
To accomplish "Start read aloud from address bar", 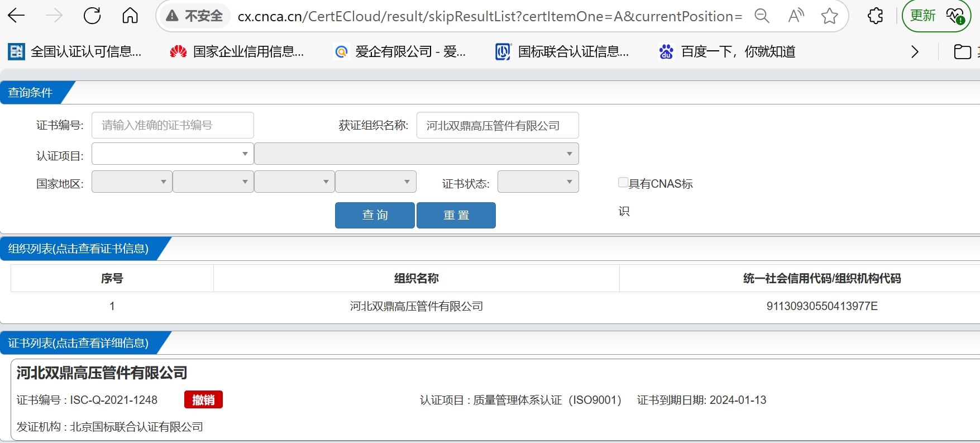I will click(796, 16).
